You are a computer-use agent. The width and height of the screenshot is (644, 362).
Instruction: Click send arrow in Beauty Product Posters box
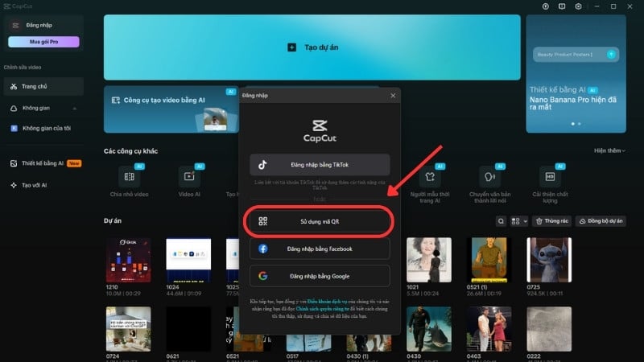tap(611, 54)
